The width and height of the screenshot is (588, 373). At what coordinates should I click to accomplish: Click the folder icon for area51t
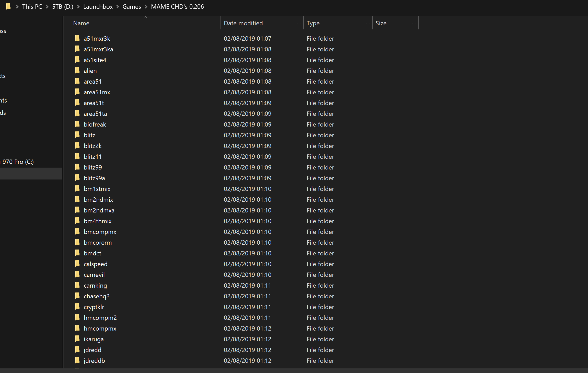(77, 103)
